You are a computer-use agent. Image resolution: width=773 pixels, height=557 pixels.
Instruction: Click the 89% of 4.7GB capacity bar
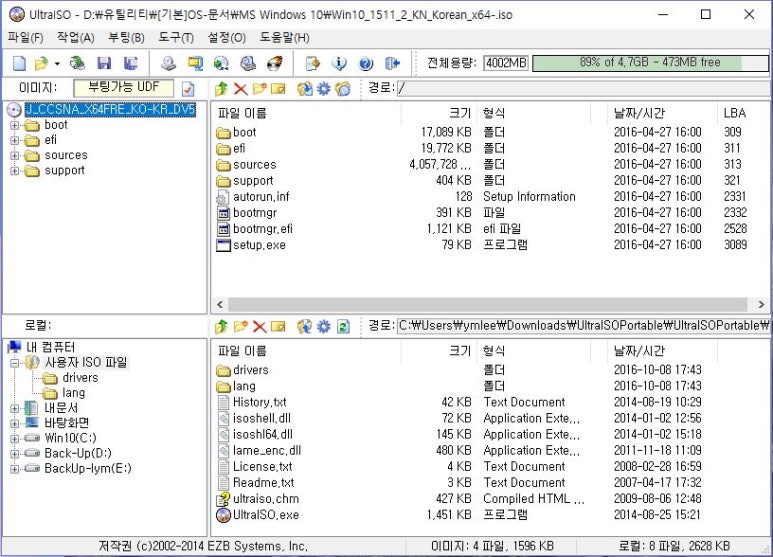coord(650,63)
